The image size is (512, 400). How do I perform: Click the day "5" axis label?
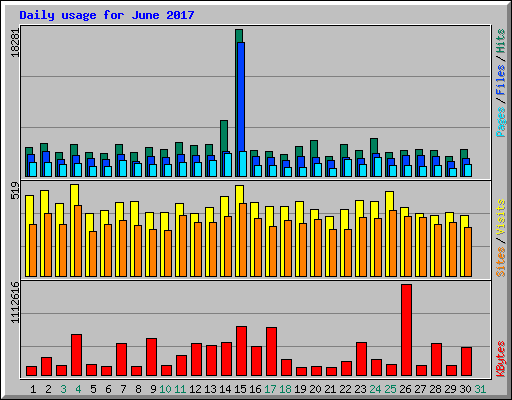point(93,389)
